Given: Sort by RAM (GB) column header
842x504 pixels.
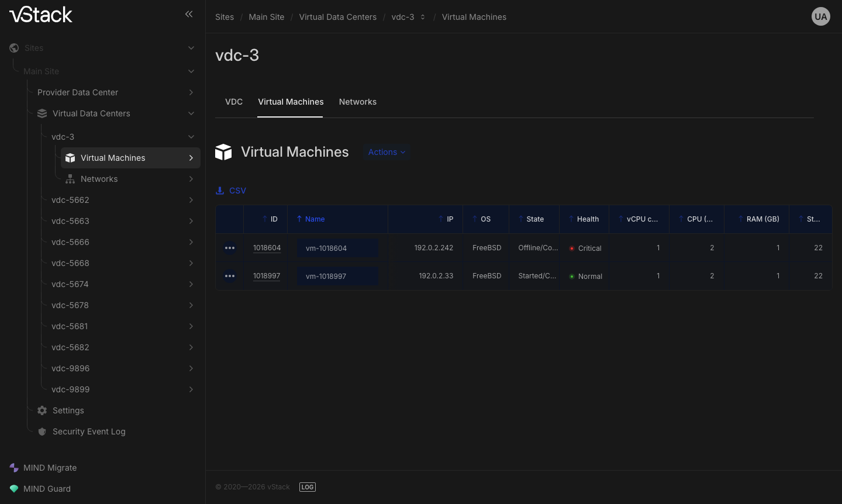Looking at the screenshot, I should coord(762,219).
